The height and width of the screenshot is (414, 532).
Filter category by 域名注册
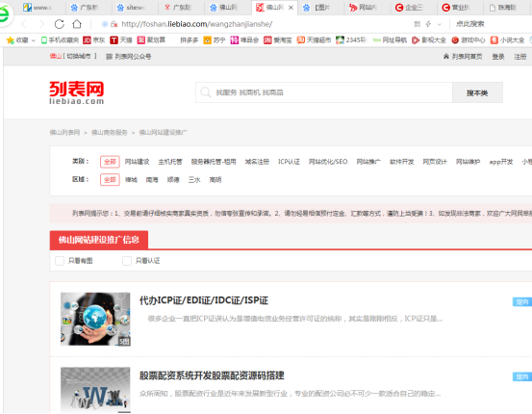257,162
